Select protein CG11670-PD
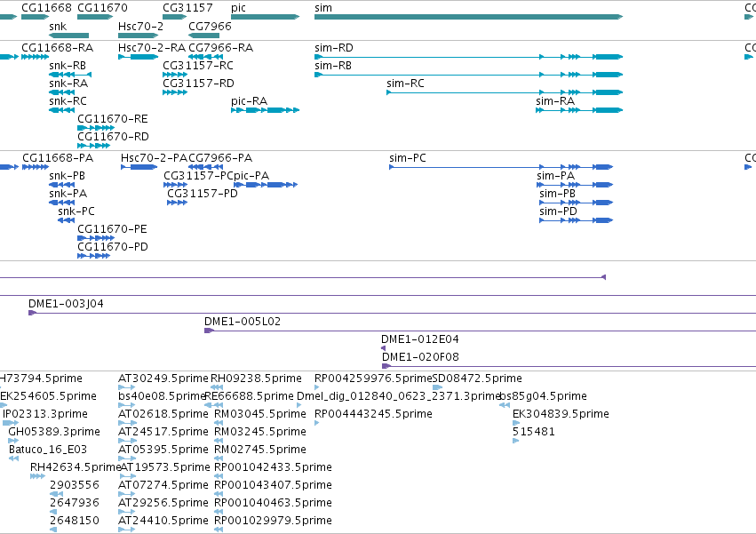This screenshot has height=534, width=756. 94,256
